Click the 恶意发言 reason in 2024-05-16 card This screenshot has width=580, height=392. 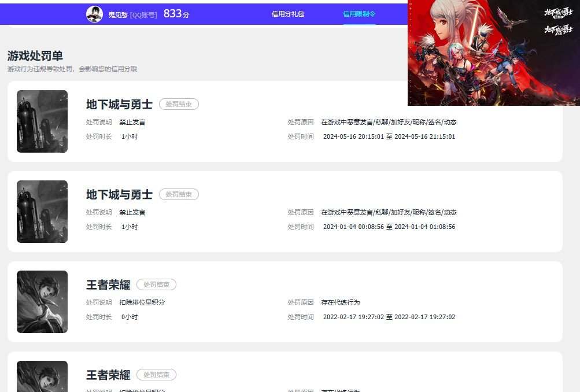click(389, 122)
